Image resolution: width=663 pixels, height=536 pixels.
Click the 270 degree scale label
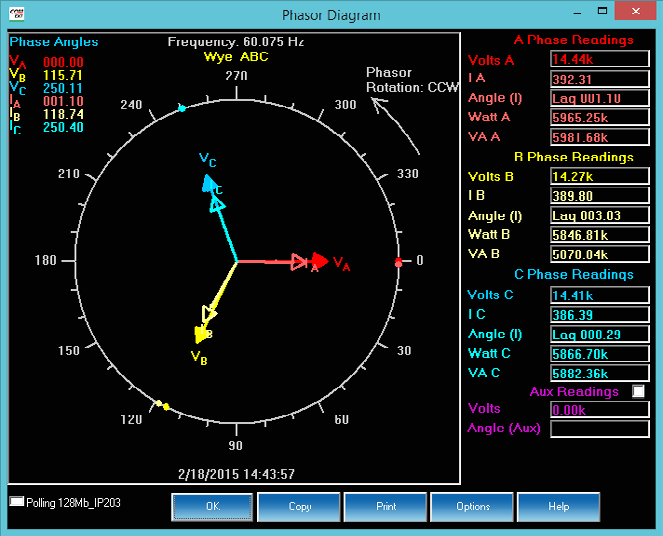[x=236, y=76]
